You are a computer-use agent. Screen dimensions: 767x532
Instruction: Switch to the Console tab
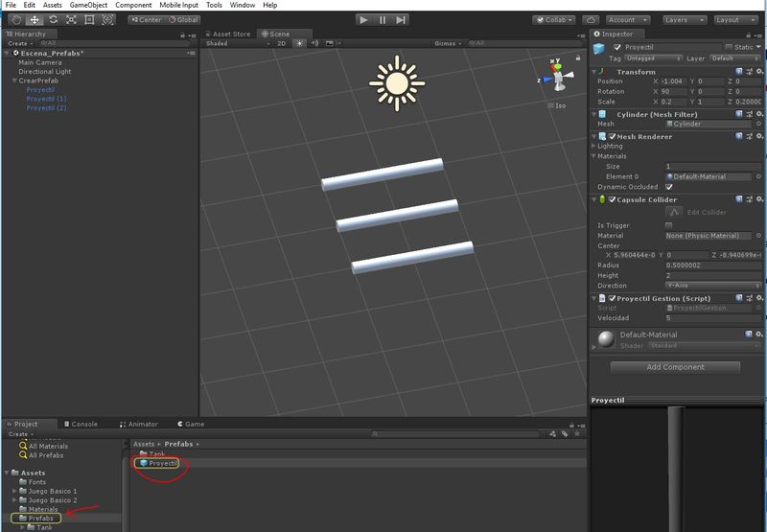81,424
